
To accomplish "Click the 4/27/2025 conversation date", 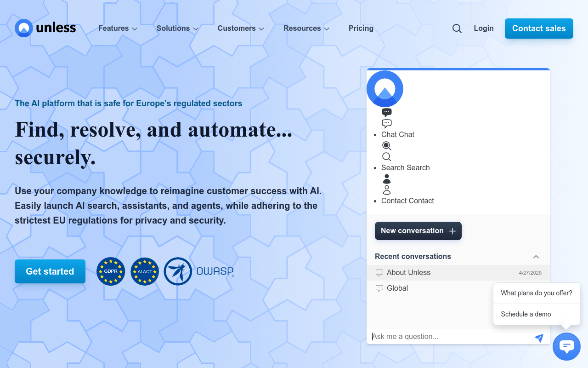I will (530, 273).
